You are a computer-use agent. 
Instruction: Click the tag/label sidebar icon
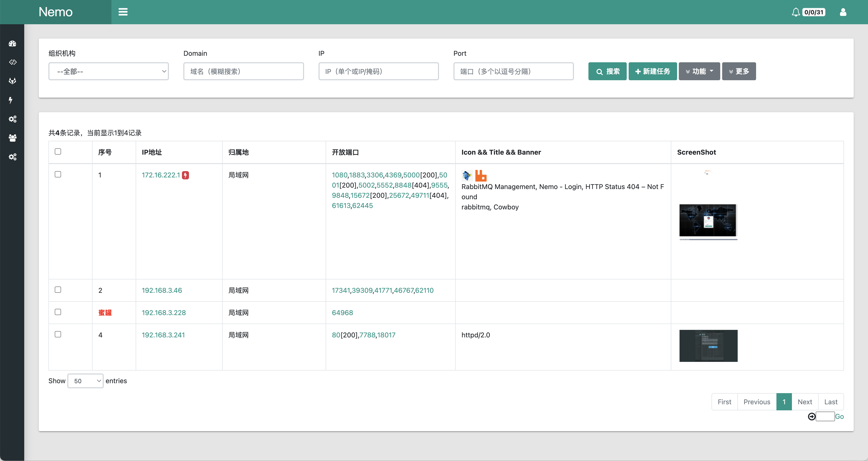pos(13,62)
